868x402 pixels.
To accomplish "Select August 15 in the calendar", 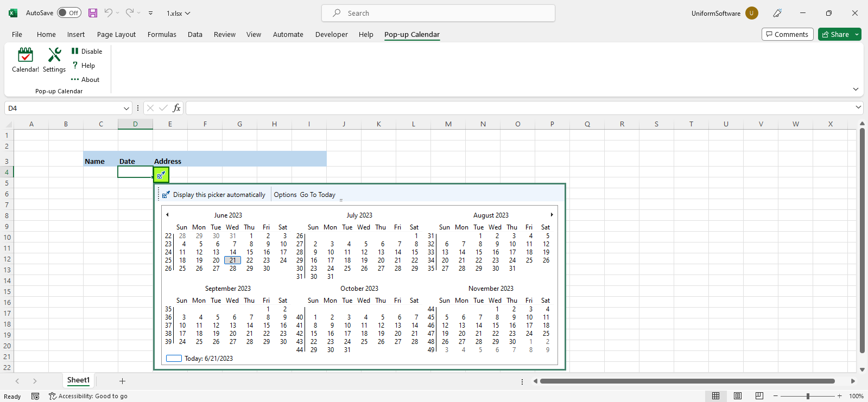I will pyautogui.click(x=479, y=252).
